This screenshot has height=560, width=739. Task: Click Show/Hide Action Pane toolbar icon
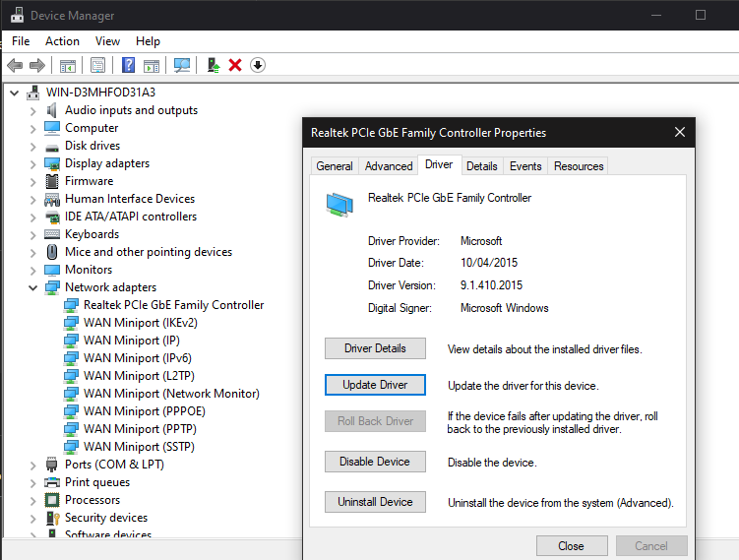[152, 66]
